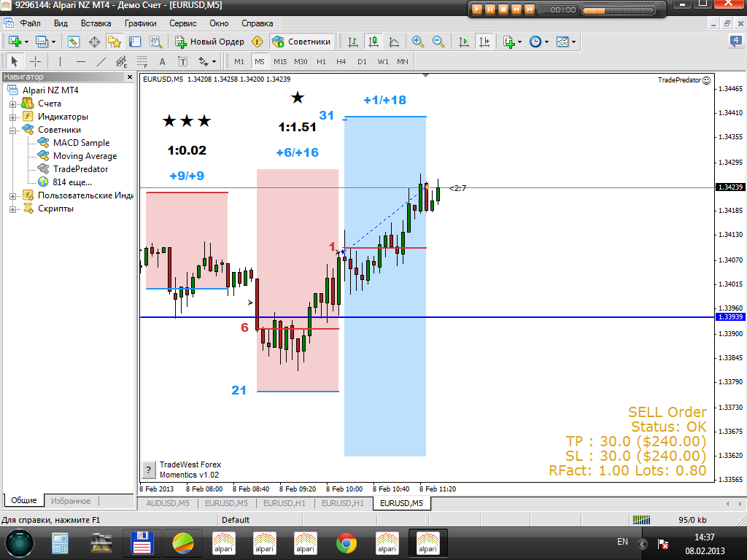
Task: Collapse the Советники tree node
Action: pyautogui.click(x=13, y=130)
